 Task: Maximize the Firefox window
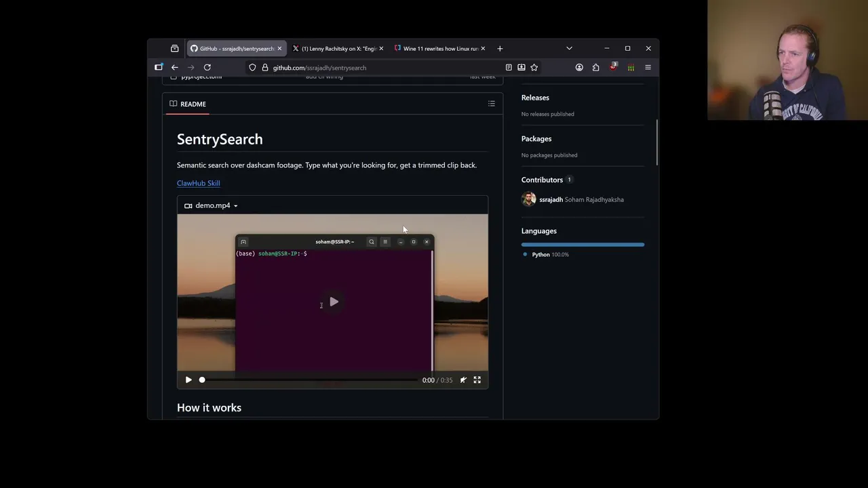tap(627, 48)
